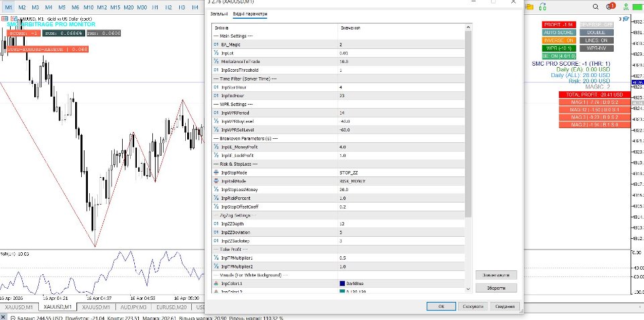This screenshot has width=644, height=320.
Task: Click the icon beside InpStartHour
Action: [x=216, y=87]
